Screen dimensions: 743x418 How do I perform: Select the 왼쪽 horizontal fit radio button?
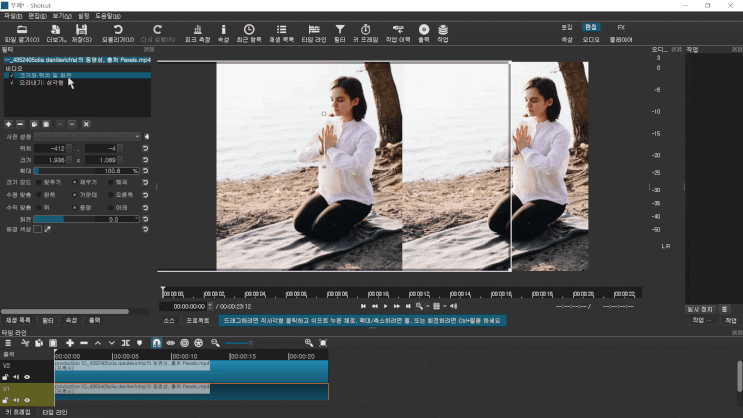point(39,195)
